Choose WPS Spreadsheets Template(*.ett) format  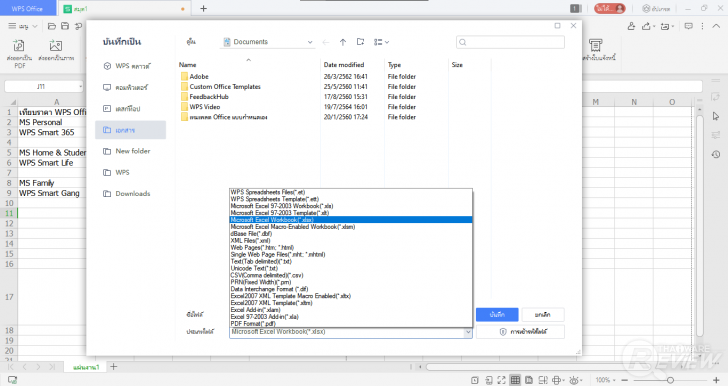(x=351, y=199)
